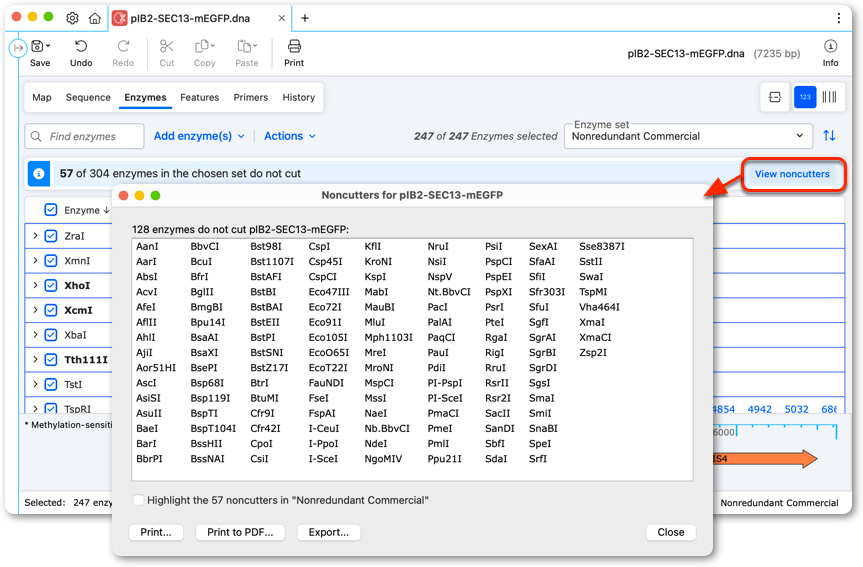Click the Print to PDF... button
Screen dimensions: 863x567
coord(240,532)
